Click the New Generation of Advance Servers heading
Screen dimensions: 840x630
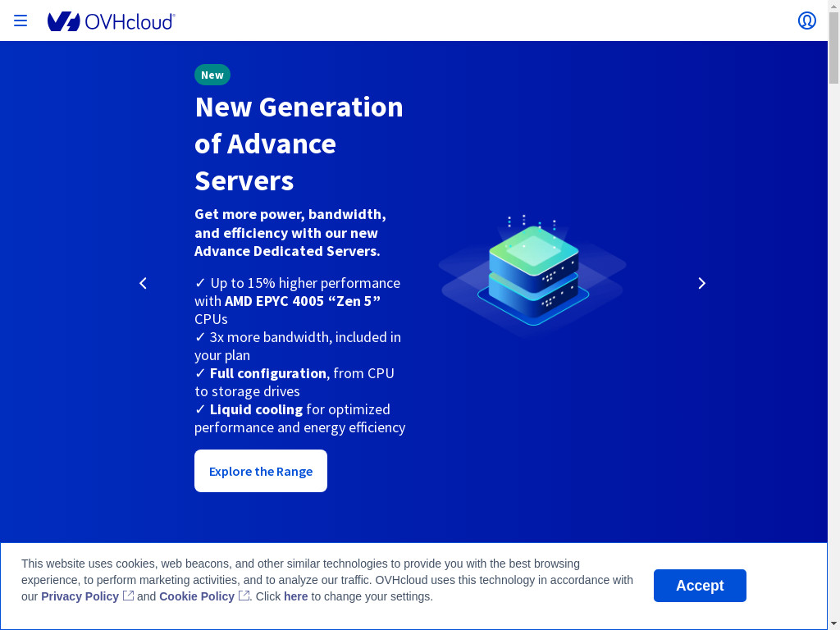[299, 144]
